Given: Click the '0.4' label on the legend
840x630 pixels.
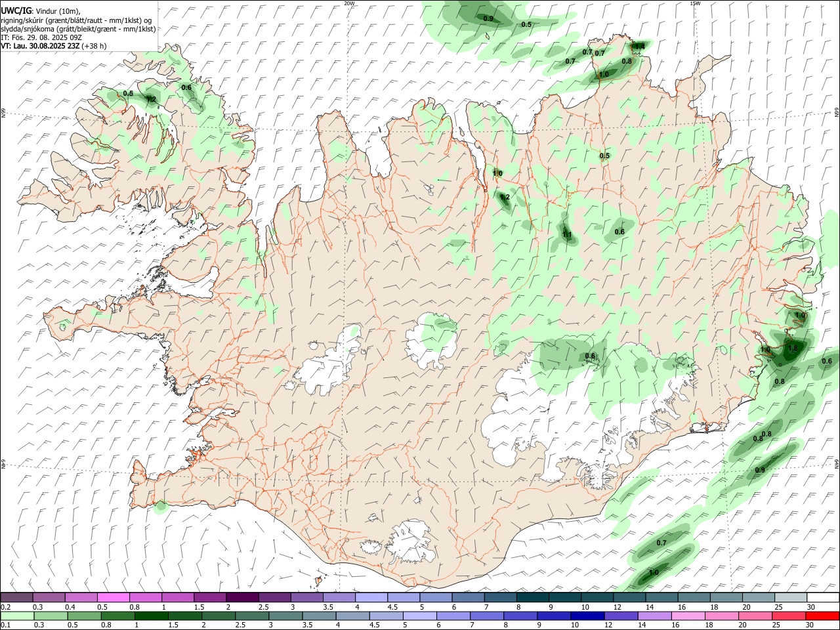Looking at the screenshot, I should click(70, 607).
